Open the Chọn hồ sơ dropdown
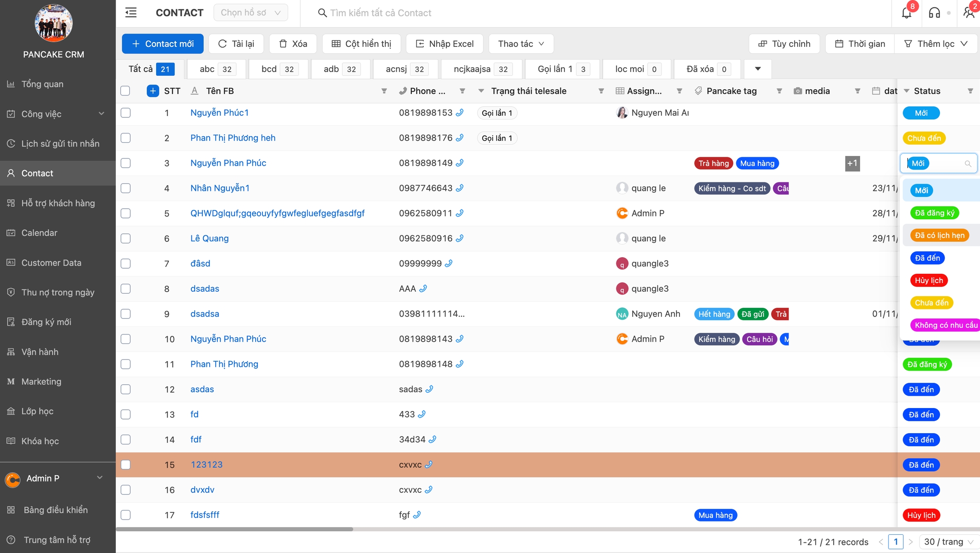980x553 pixels. click(x=251, y=13)
